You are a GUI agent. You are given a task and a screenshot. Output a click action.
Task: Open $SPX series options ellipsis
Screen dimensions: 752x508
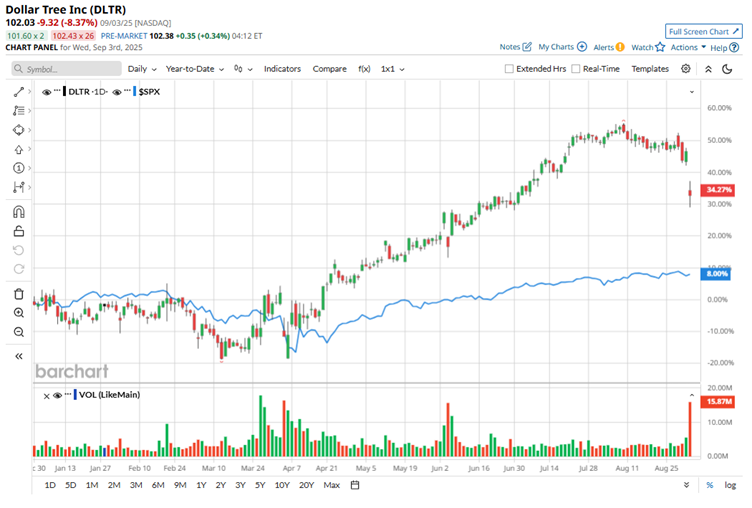[x=128, y=91]
